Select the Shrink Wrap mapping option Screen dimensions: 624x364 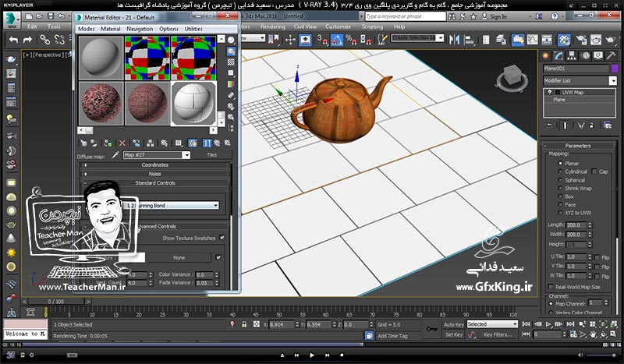(560, 189)
